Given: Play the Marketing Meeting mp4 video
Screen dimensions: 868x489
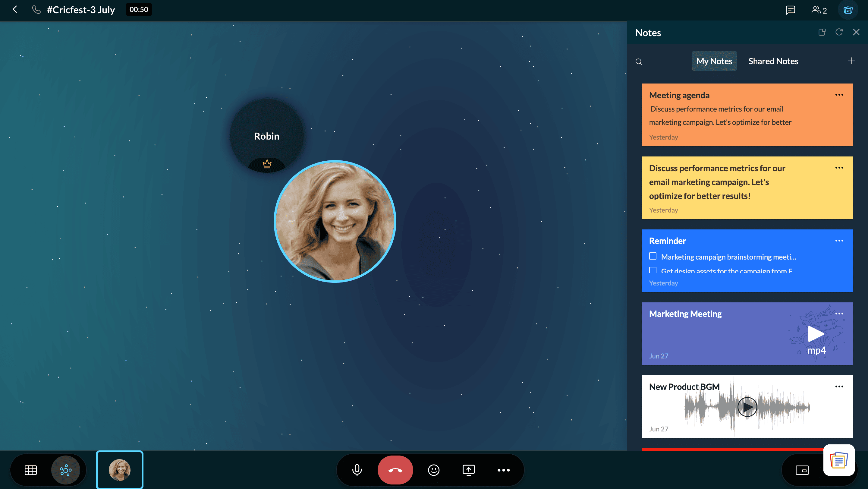Looking at the screenshot, I should (816, 334).
